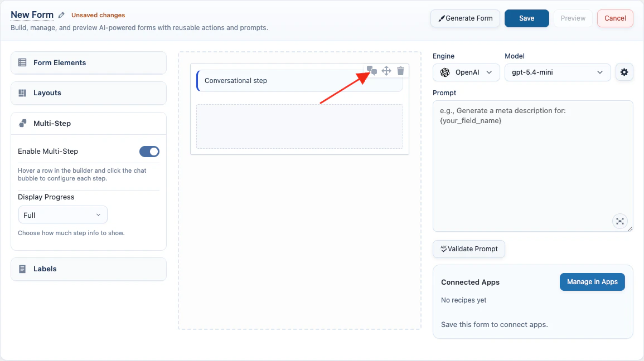Run Validate Prompt
644x361 pixels.
tap(468, 249)
